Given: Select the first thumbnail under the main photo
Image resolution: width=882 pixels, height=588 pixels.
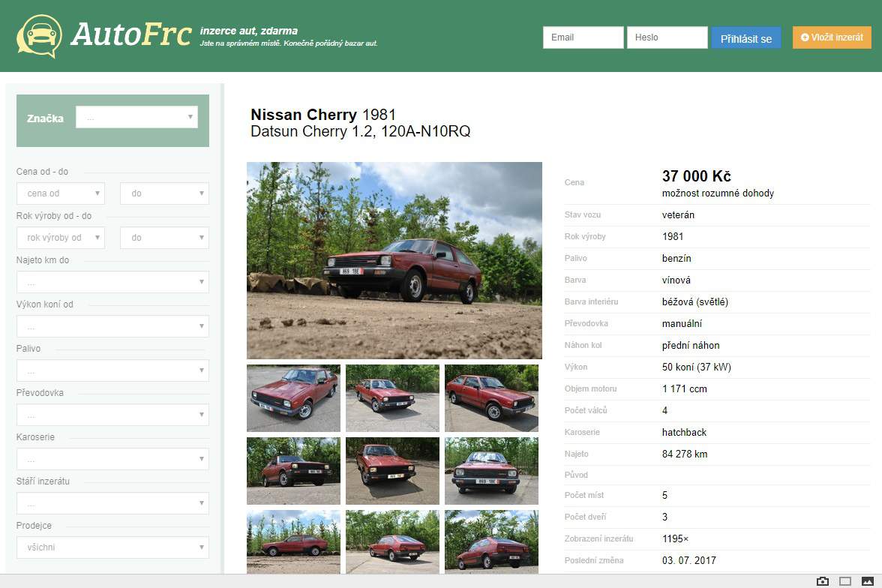Looking at the screenshot, I should pyautogui.click(x=294, y=398).
